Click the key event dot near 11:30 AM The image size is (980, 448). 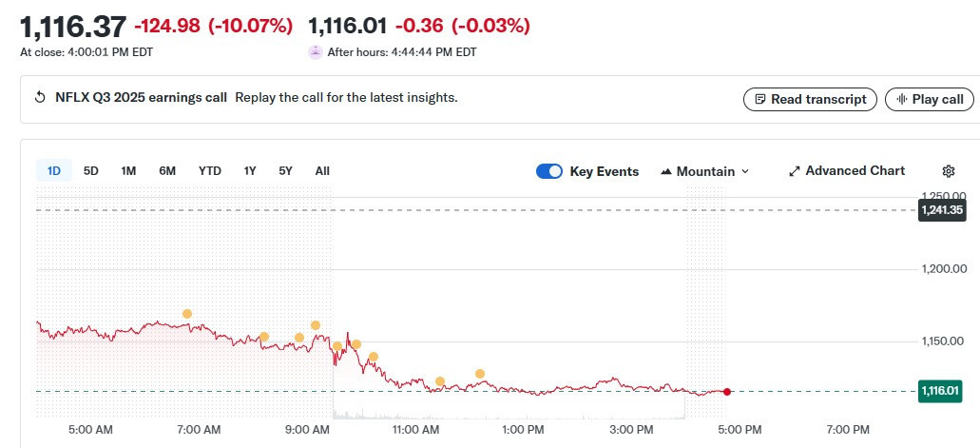click(440, 381)
